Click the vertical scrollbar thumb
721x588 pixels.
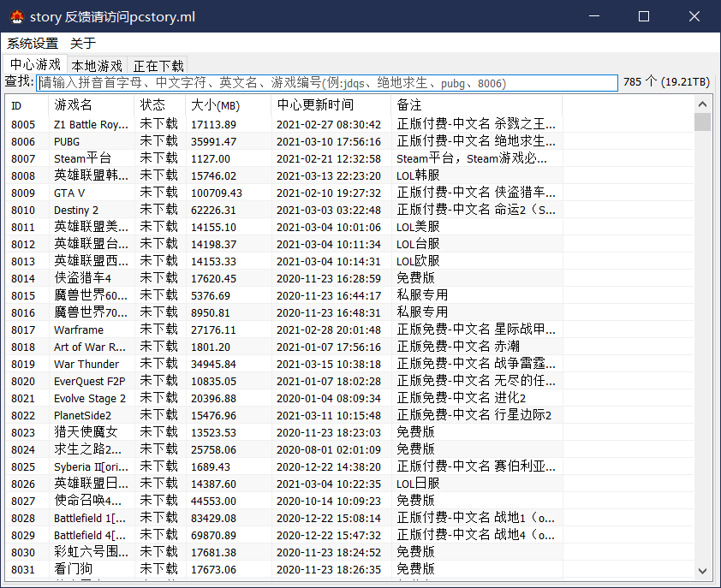coord(702,122)
